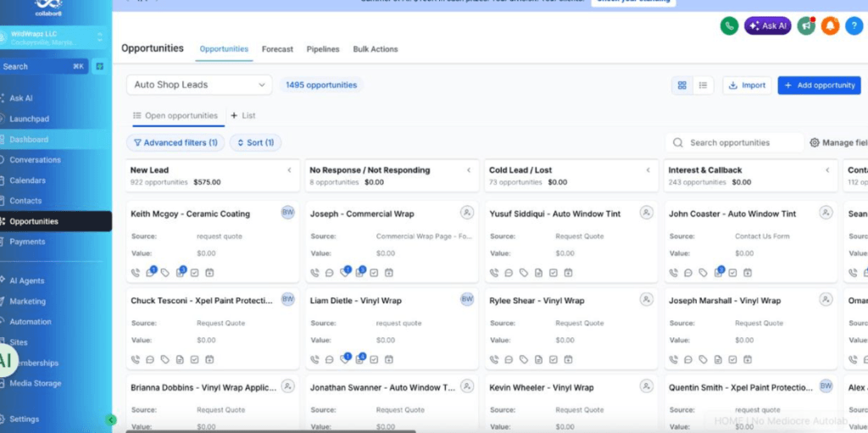Open Payments in the sidebar
Screen dimensions: 868x433
[x=27, y=242]
